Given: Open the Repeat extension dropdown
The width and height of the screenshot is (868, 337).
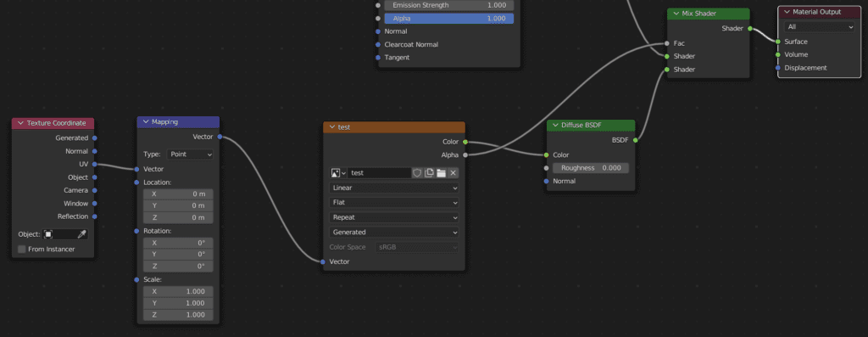Looking at the screenshot, I should pos(394,217).
